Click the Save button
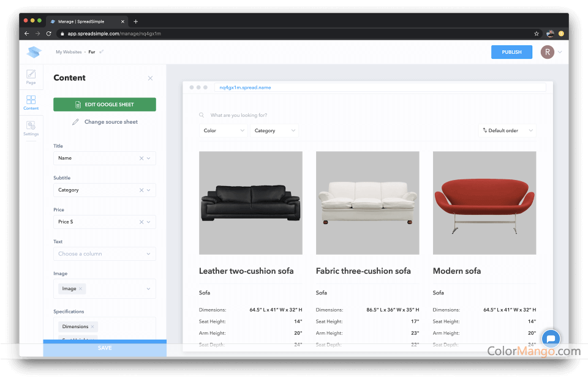 [105, 348]
